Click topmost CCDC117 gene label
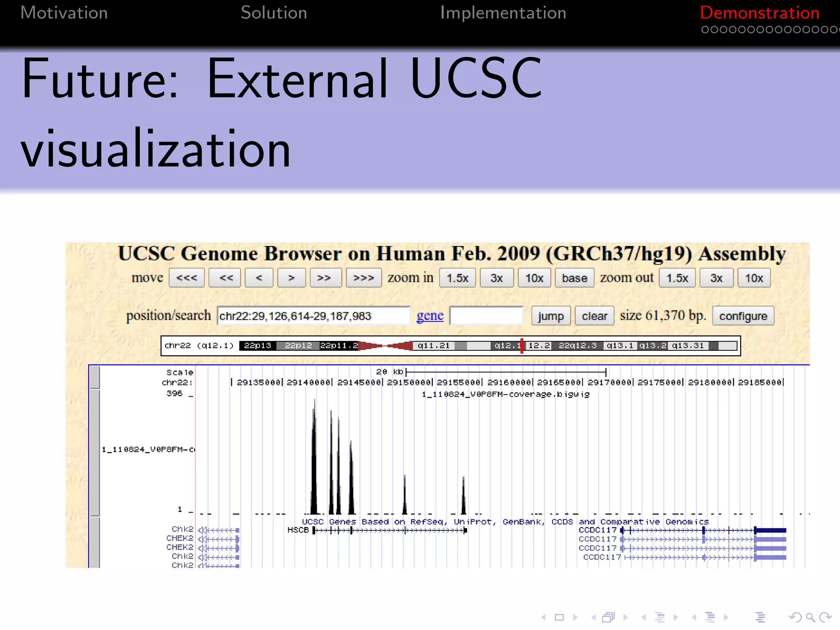The image size is (840, 630). (x=597, y=530)
